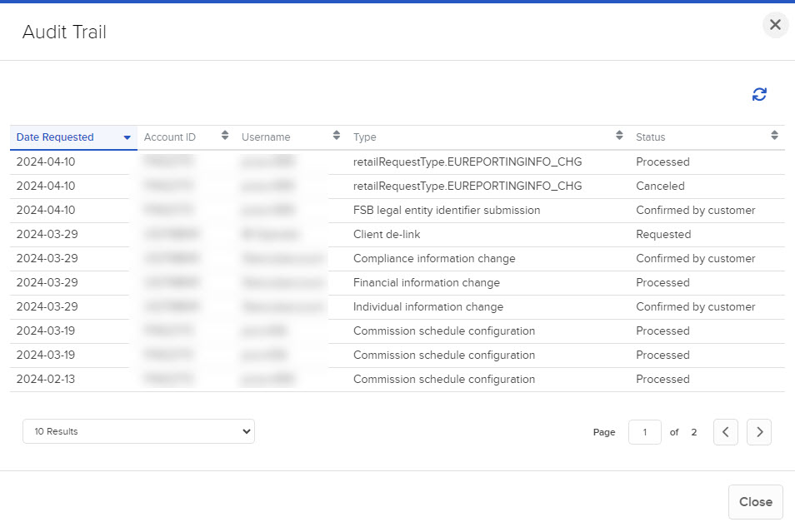Click the sort arrows on Username column
This screenshot has width=795, height=532.
[336, 136]
